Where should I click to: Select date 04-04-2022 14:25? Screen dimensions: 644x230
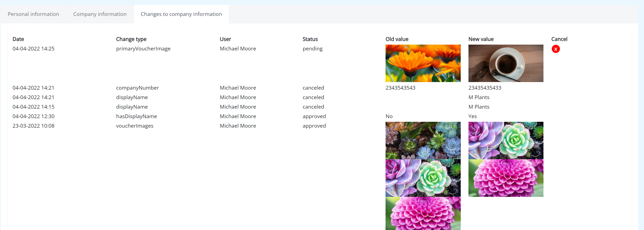tap(34, 48)
